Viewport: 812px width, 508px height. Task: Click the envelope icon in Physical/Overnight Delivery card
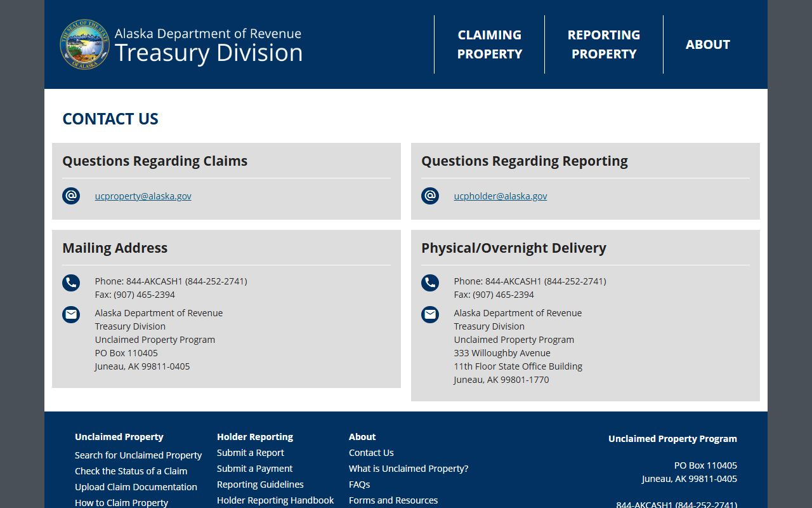pos(430,314)
